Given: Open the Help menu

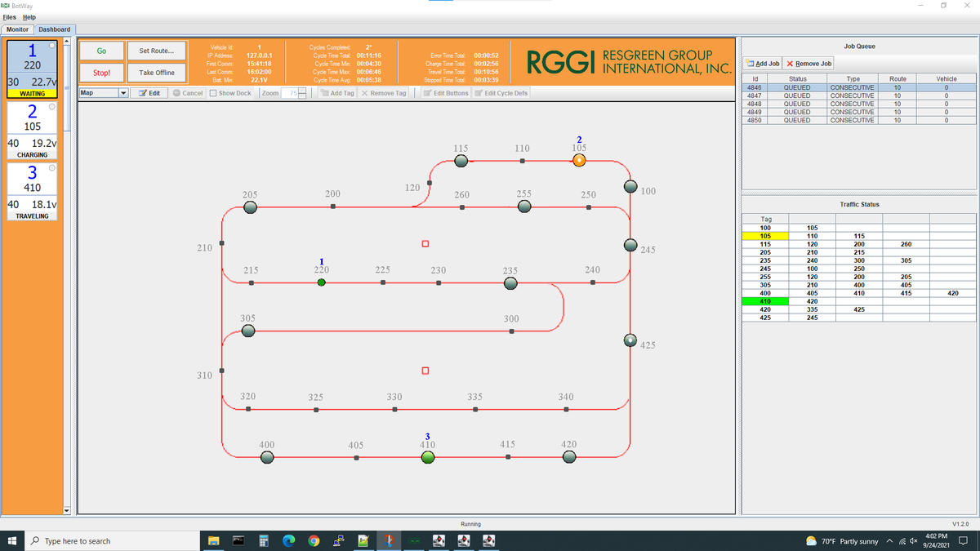Looking at the screenshot, I should click(x=29, y=17).
